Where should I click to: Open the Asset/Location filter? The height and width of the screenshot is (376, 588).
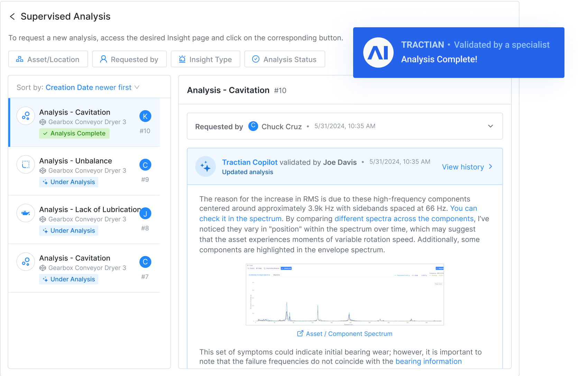tap(48, 59)
